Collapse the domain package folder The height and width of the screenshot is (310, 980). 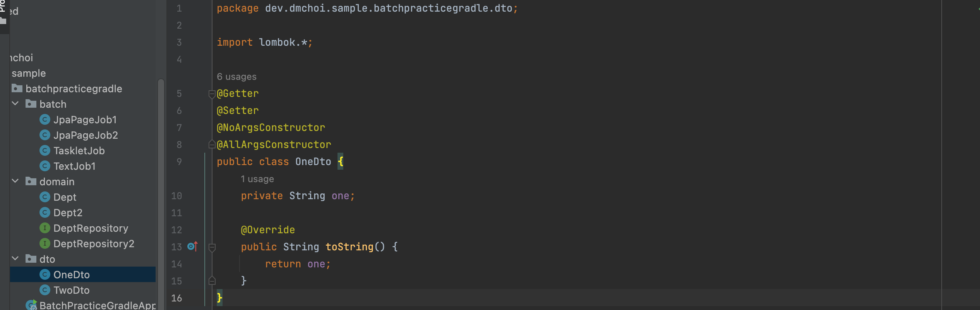(x=15, y=181)
